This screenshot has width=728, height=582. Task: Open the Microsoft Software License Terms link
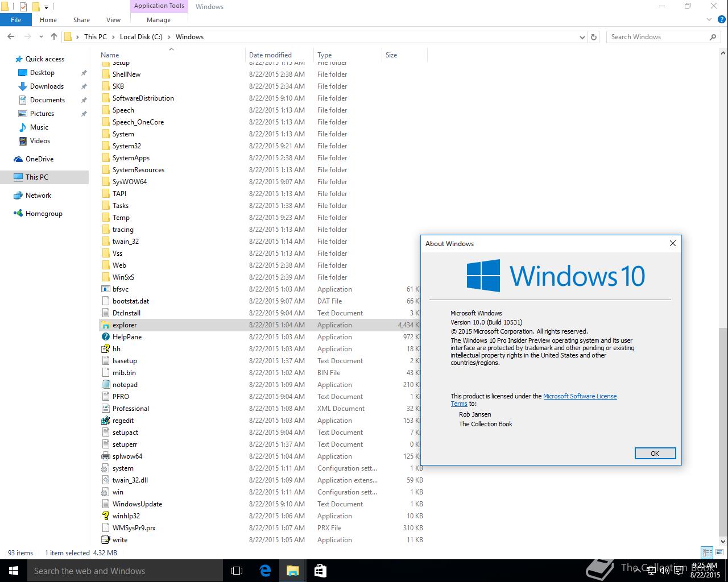tap(533, 400)
